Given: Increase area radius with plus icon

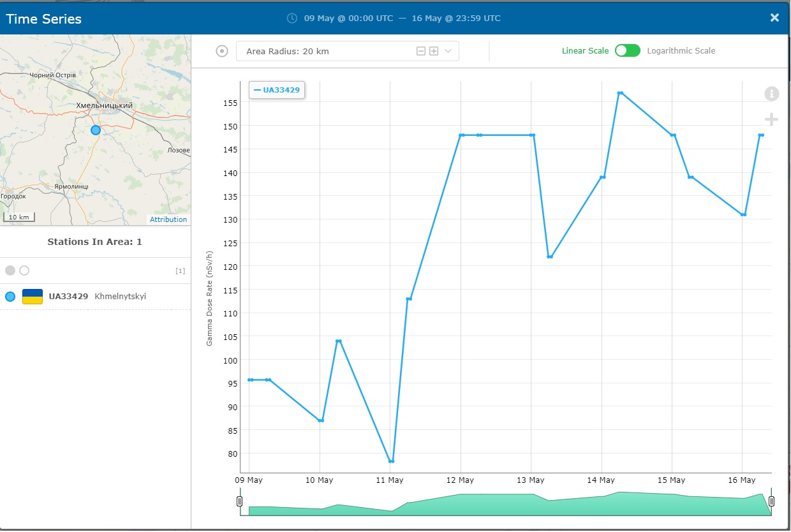Looking at the screenshot, I should pos(434,51).
